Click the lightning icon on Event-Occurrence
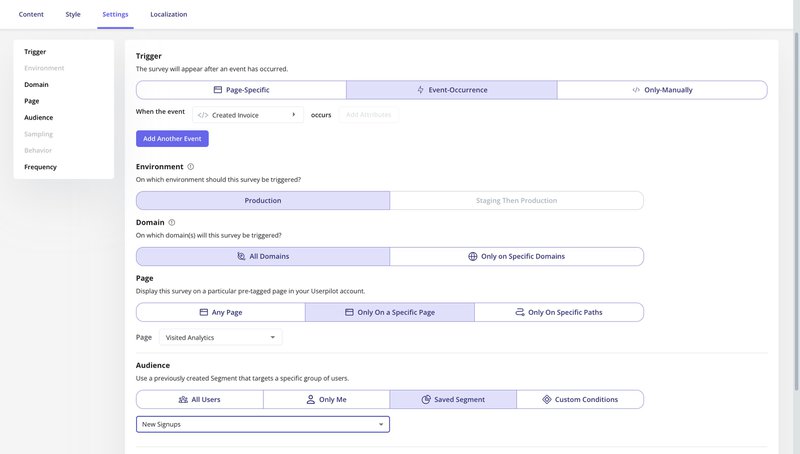 [420, 90]
